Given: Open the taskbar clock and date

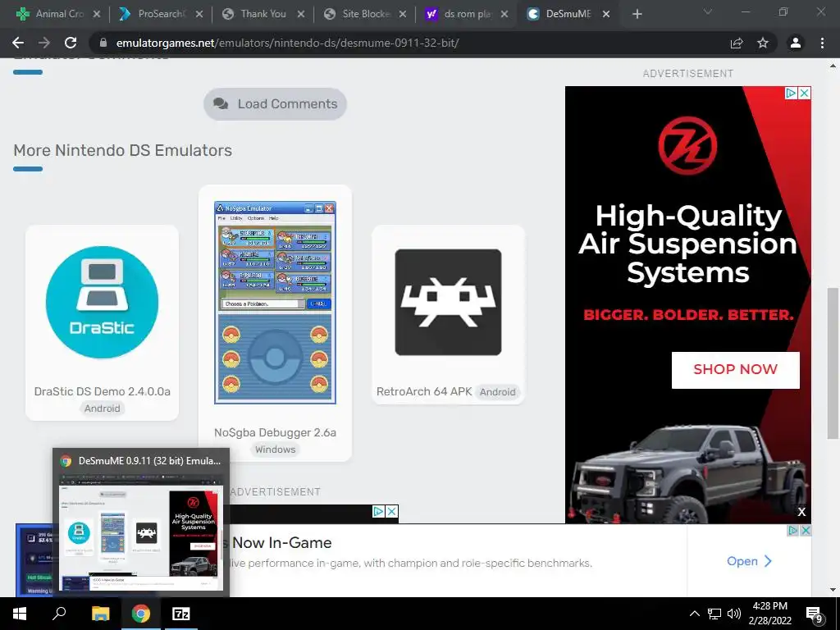Looking at the screenshot, I should pyautogui.click(x=770, y=614).
